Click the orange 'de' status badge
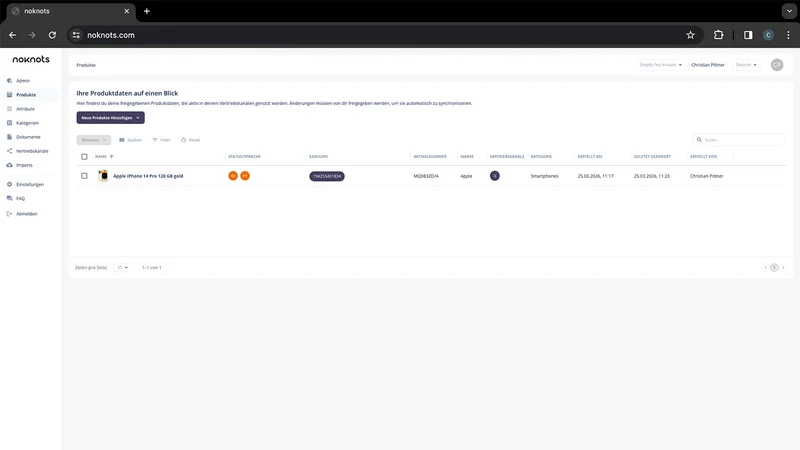This screenshot has height=450, width=800. pos(233,176)
